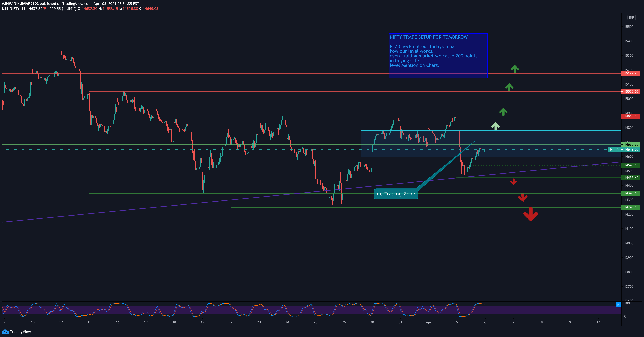Click the ASHWINIKUMAR2101 author name
Screen dimensions: 644x337
click(x=20, y=4)
